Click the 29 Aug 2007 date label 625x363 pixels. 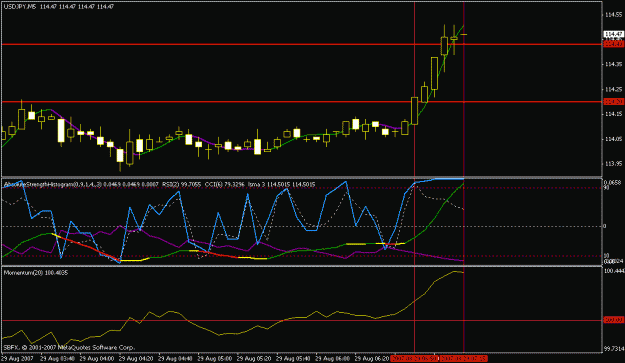pyautogui.click(x=18, y=359)
